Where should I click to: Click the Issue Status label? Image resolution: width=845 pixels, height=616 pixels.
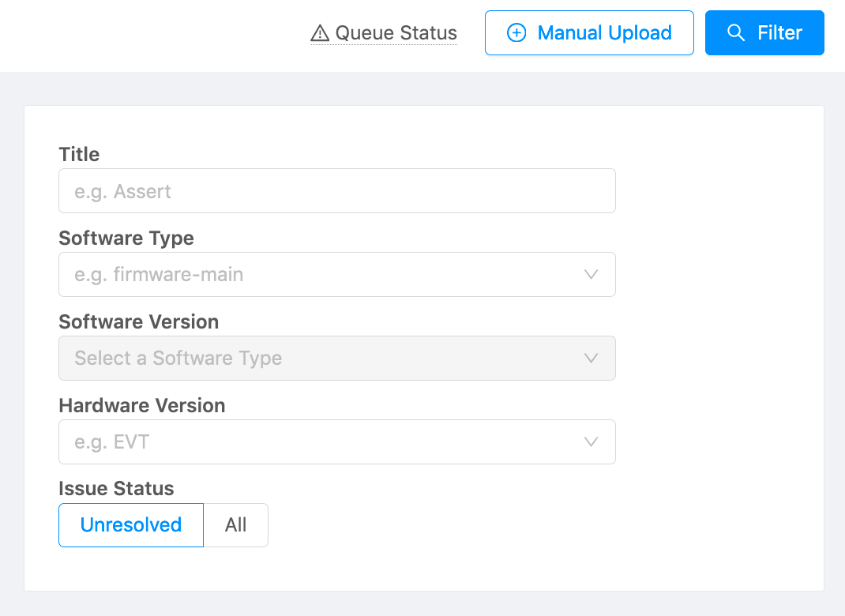(x=116, y=488)
